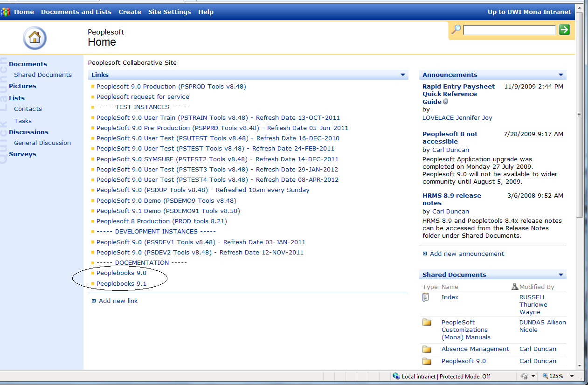Open PeopleSoft 9.0 User Test PSTEST3 link
The image size is (588, 385).
217,170
